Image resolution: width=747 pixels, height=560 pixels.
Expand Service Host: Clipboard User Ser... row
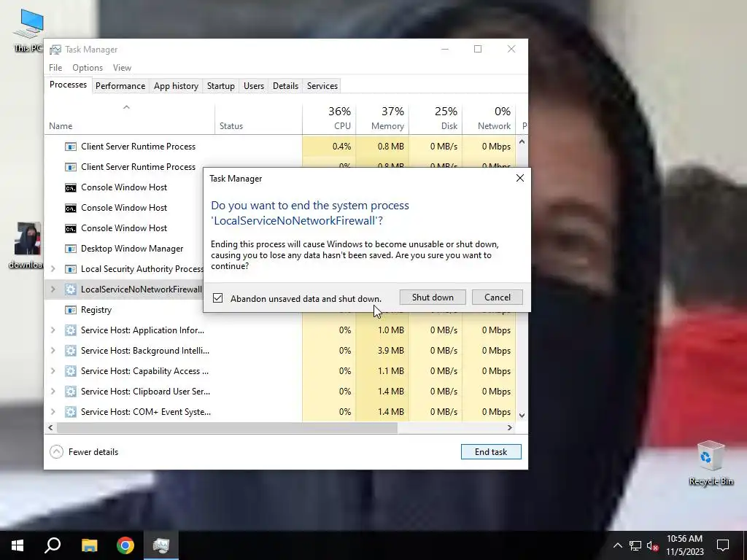[53, 392]
